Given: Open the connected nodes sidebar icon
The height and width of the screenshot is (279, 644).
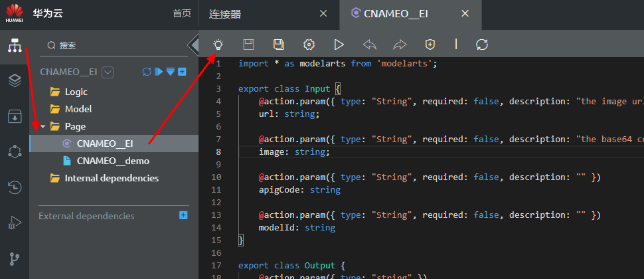Looking at the screenshot, I should 15,151.
